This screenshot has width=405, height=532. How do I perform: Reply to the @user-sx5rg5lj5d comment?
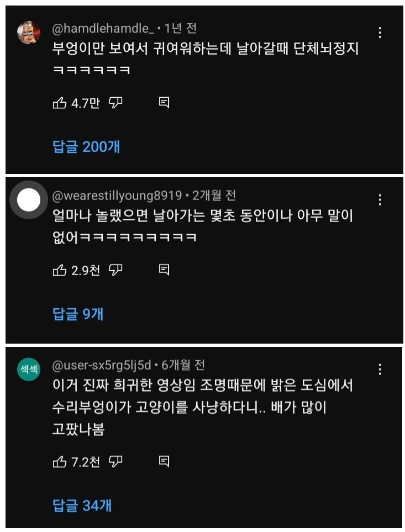click(x=164, y=462)
